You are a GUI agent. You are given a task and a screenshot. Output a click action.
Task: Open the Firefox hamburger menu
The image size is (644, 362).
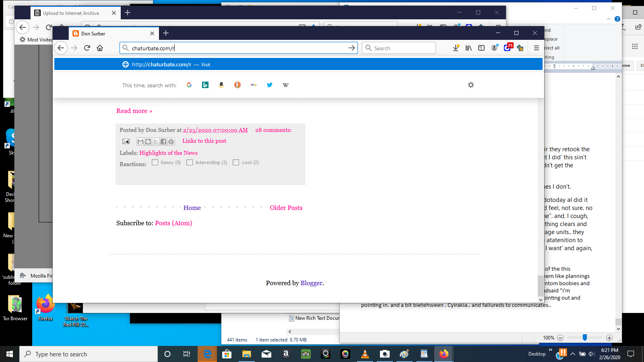536,48
